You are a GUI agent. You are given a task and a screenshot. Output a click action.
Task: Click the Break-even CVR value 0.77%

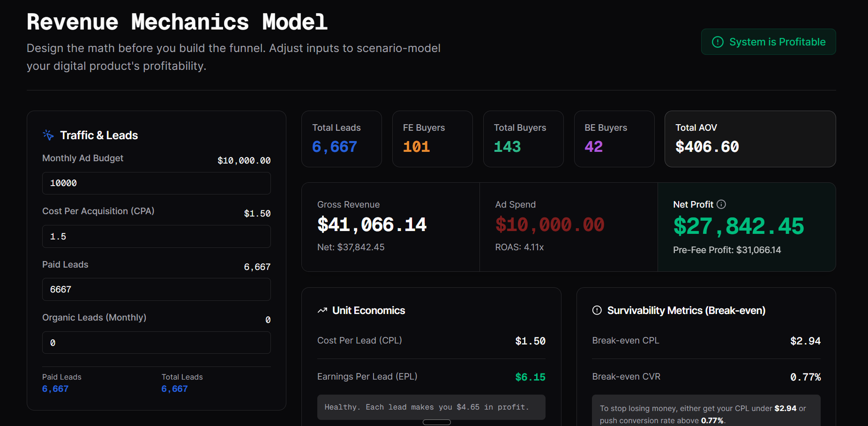[x=806, y=377]
